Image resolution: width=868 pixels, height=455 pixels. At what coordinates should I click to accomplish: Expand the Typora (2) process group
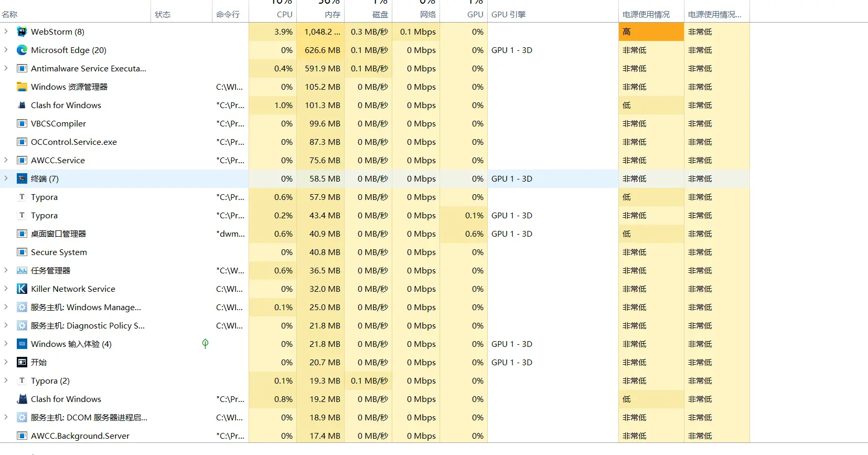(6, 380)
